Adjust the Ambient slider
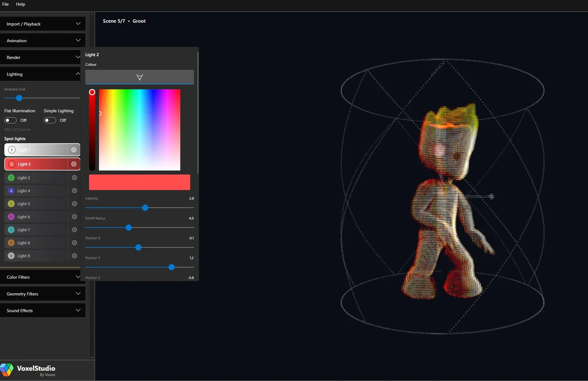The width and height of the screenshot is (588, 381). pyautogui.click(x=19, y=98)
